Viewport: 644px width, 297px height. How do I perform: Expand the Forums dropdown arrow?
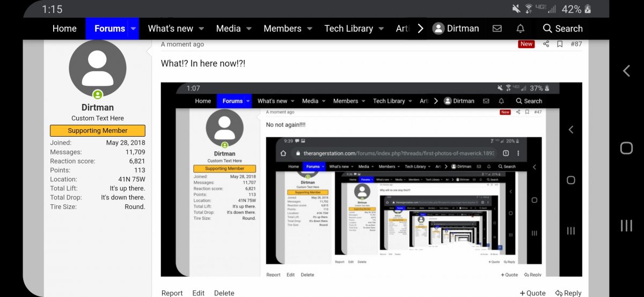tap(133, 28)
